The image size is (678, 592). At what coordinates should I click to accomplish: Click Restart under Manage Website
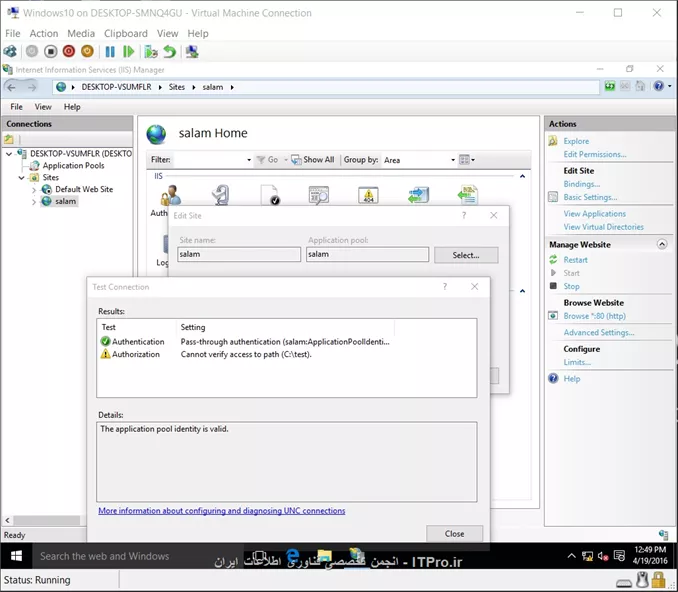575,260
